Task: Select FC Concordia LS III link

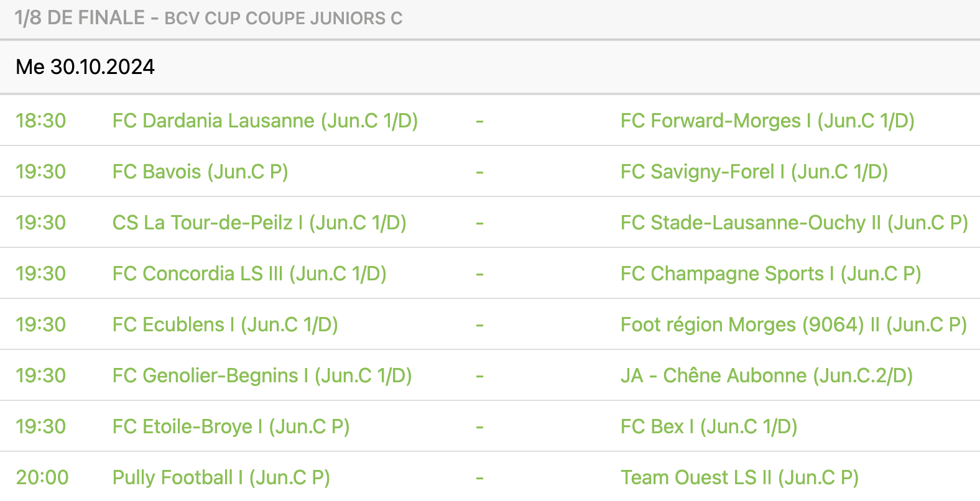Action: coord(249,273)
